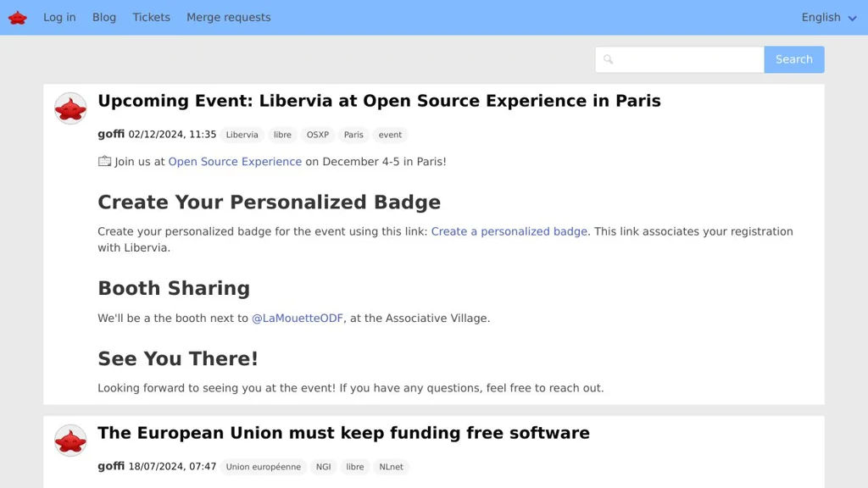
Task: Click the chevron next to English
Action: (852, 18)
